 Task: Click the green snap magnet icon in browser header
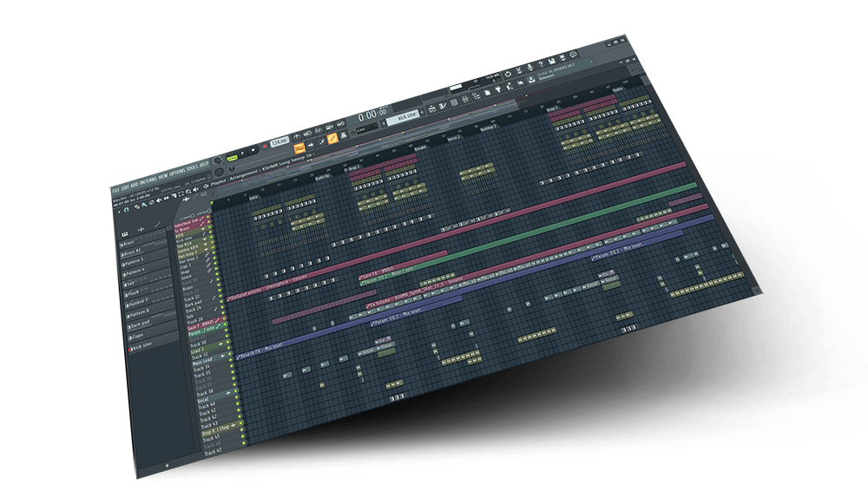pyautogui.click(x=126, y=210)
